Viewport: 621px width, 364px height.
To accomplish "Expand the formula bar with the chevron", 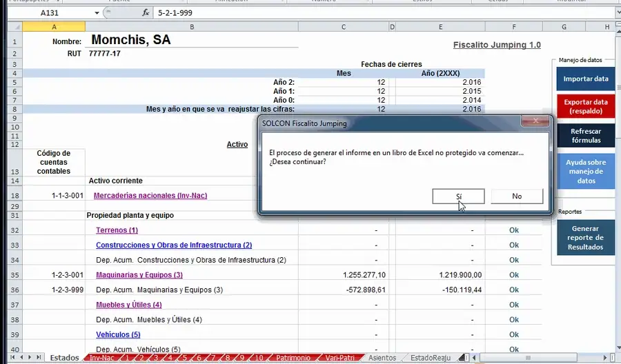I will (x=618, y=12).
